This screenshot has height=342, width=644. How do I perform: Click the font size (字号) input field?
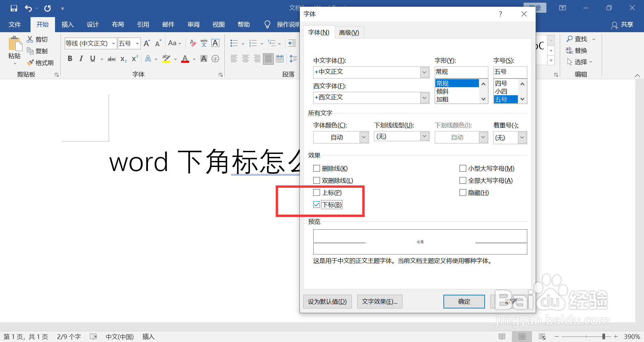tap(510, 72)
